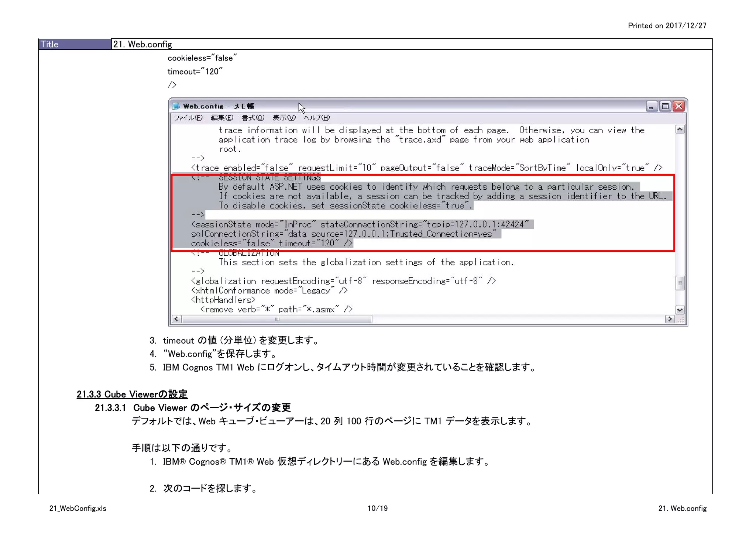The image size is (756, 534).
Task: Click the GLOBALIZATION comment heading
Action: point(235,253)
